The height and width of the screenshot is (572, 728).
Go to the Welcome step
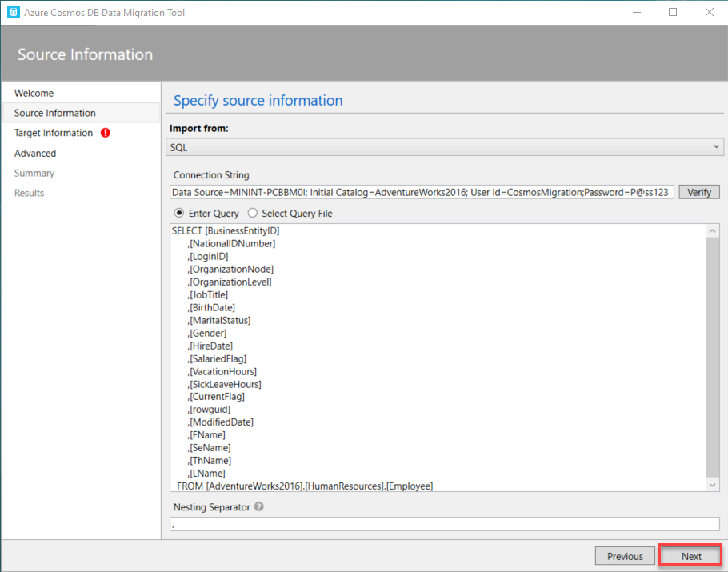pyautogui.click(x=34, y=93)
